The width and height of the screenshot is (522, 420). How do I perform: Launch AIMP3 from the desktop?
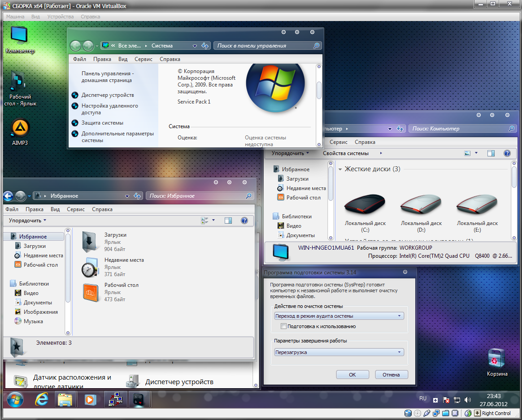coord(20,133)
